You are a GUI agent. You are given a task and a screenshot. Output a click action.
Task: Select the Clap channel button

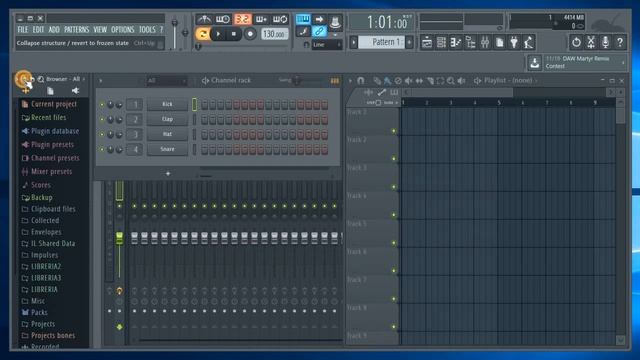point(167,119)
